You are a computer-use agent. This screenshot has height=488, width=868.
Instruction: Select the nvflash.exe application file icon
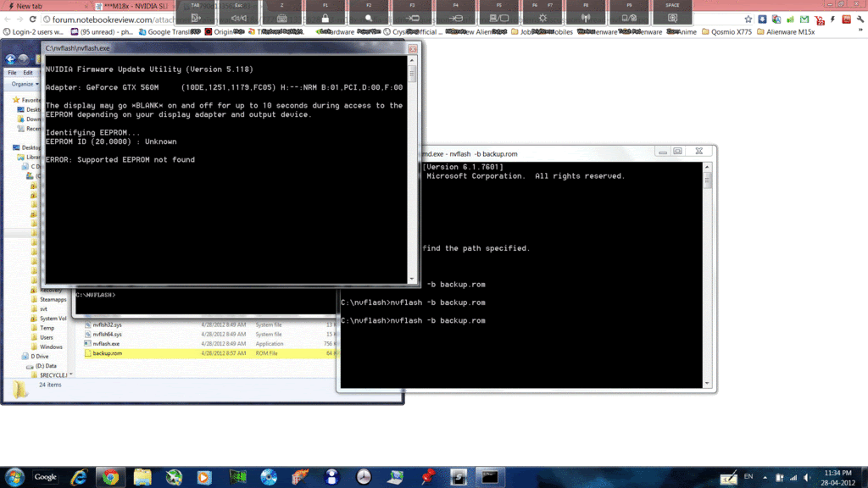tap(87, 344)
